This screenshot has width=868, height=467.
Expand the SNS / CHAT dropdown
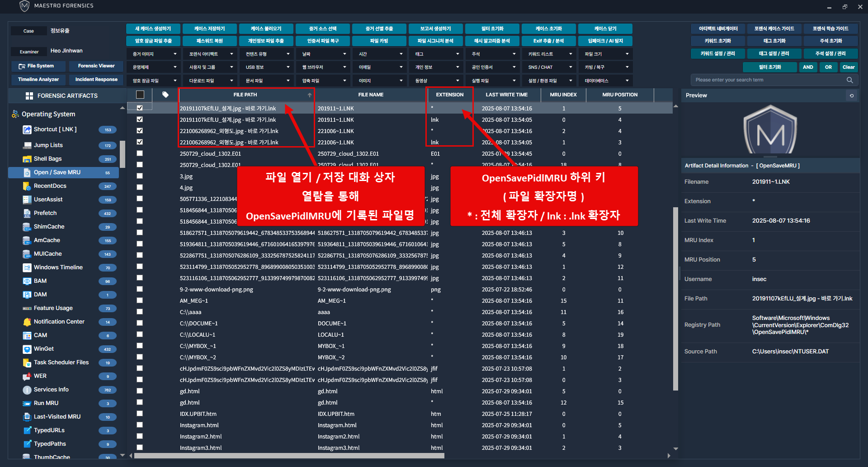pyautogui.click(x=549, y=67)
